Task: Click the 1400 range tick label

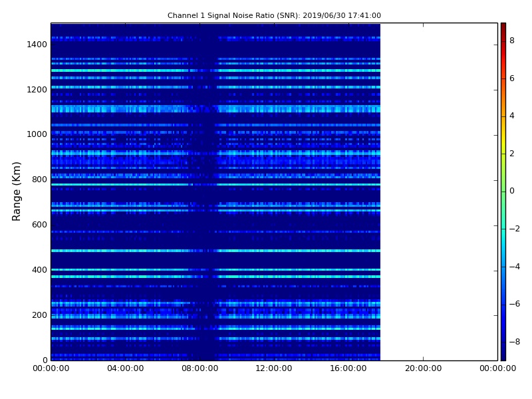Action: 37,45
